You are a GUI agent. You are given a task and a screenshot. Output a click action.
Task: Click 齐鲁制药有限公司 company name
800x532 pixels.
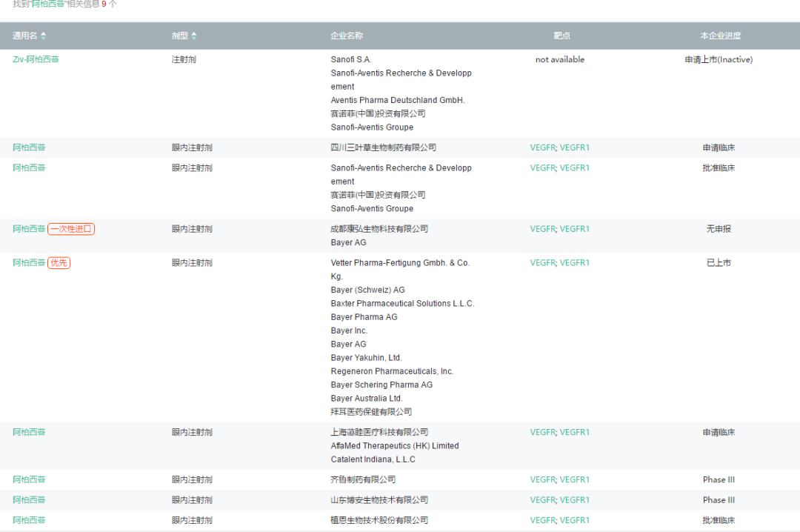tap(363, 479)
